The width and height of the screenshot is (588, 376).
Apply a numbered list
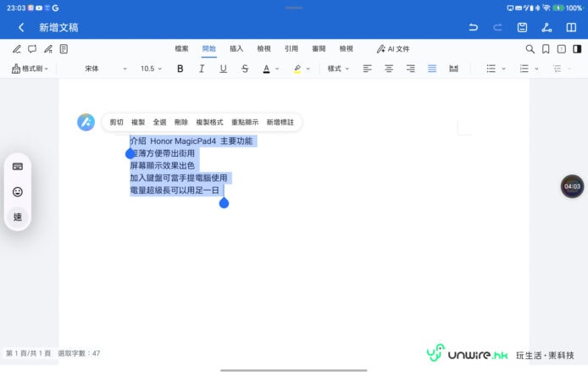pyautogui.click(x=524, y=69)
